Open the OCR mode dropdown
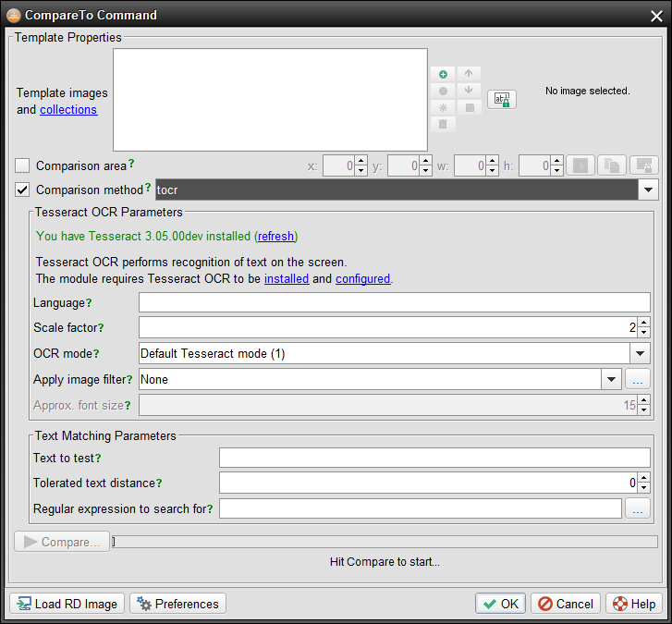The height and width of the screenshot is (624, 672). 641,353
